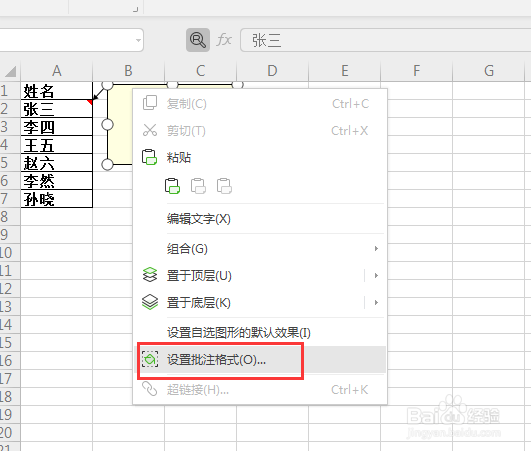The width and height of the screenshot is (531, 451).
Task: Expand the 组合(G) submenu arrow
Action: coord(376,249)
